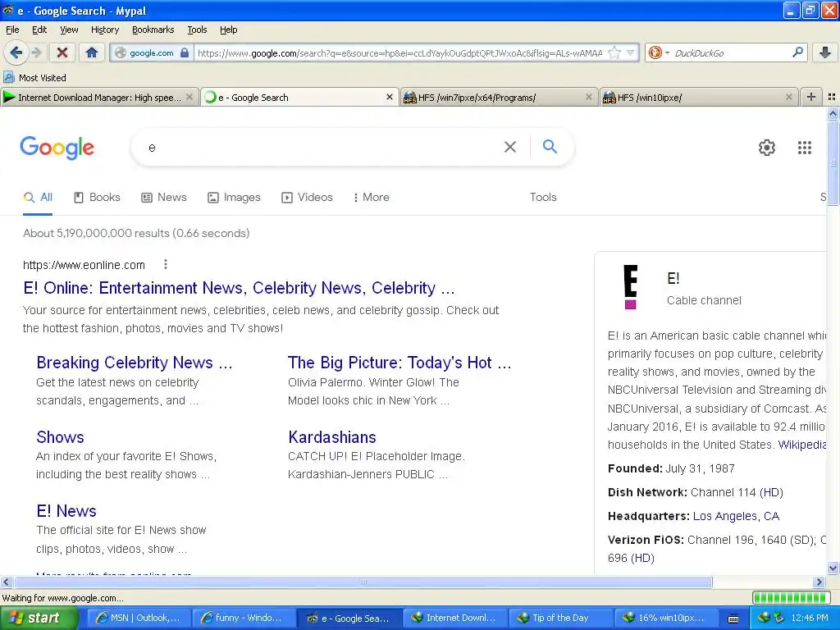
Task: Stop loading with the red X button
Action: click(x=62, y=52)
